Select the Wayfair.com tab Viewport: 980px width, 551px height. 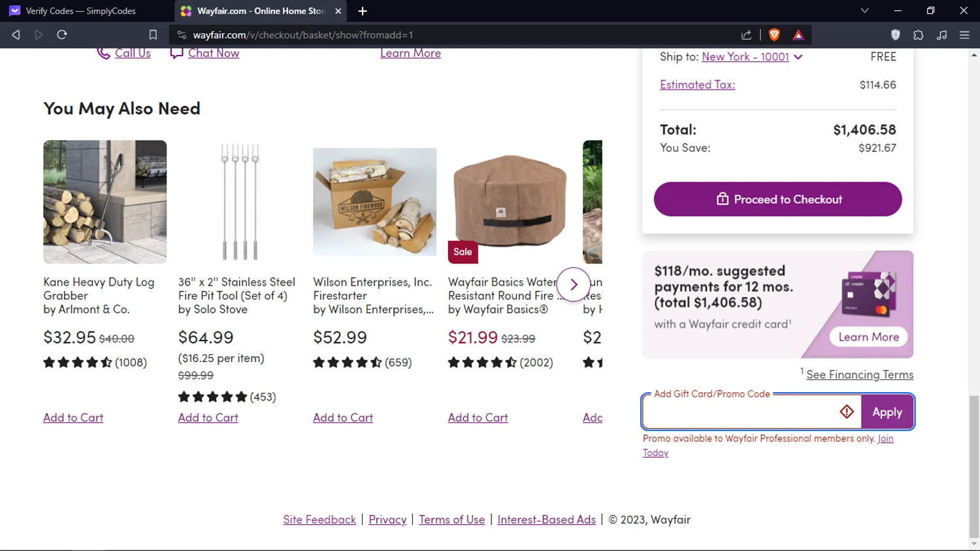(261, 11)
